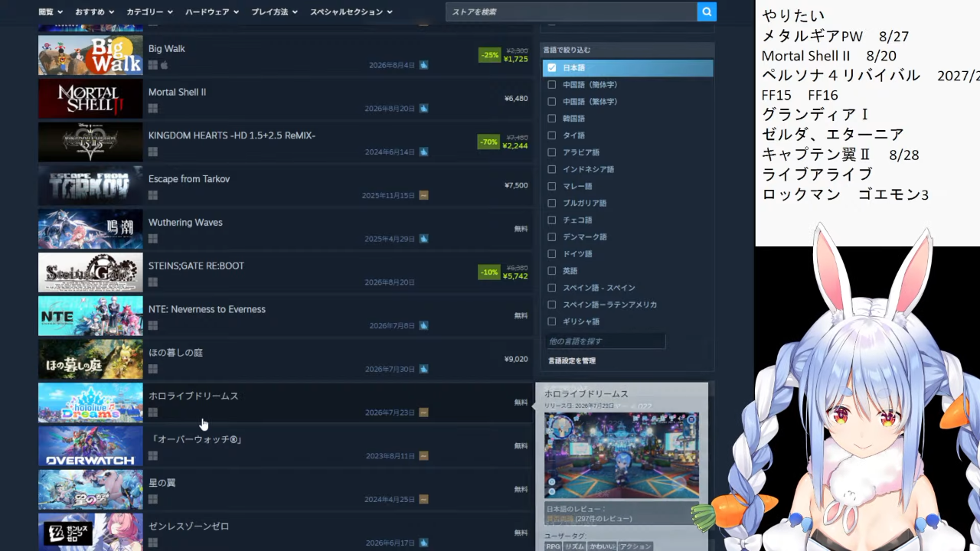
Task: Expand the おすすめ dropdown
Action: pyautogui.click(x=95, y=11)
